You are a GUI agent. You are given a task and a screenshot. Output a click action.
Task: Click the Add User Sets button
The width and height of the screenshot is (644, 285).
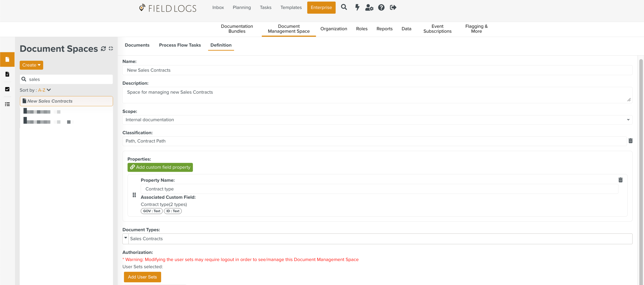click(x=142, y=277)
